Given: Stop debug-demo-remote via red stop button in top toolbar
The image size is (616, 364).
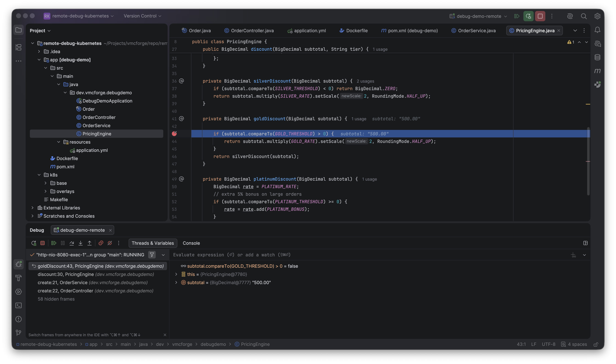Looking at the screenshot, I should (x=540, y=16).
